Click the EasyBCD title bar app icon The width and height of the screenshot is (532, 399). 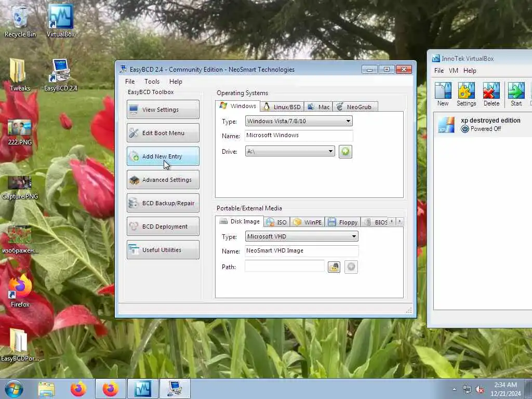click(123, 69)
